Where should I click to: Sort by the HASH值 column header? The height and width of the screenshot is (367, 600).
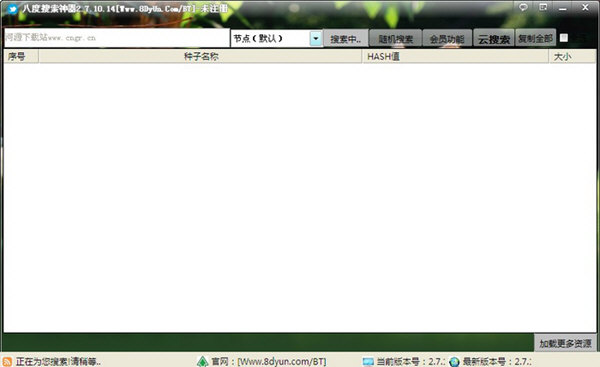tap(455, 57)
